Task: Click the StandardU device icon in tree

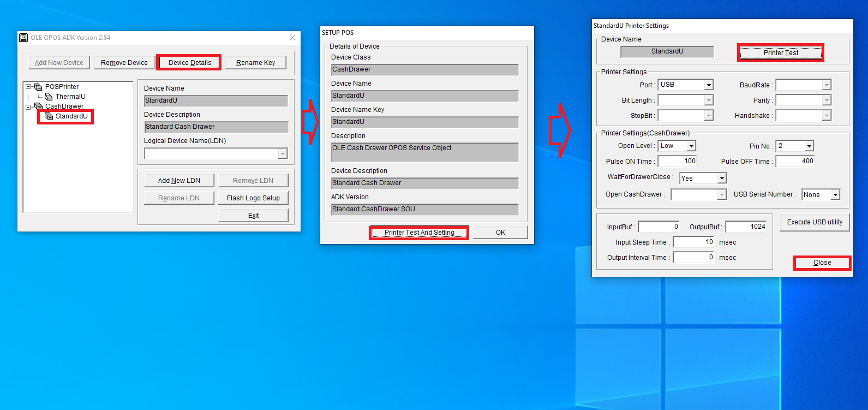Action: coord(49,116)
